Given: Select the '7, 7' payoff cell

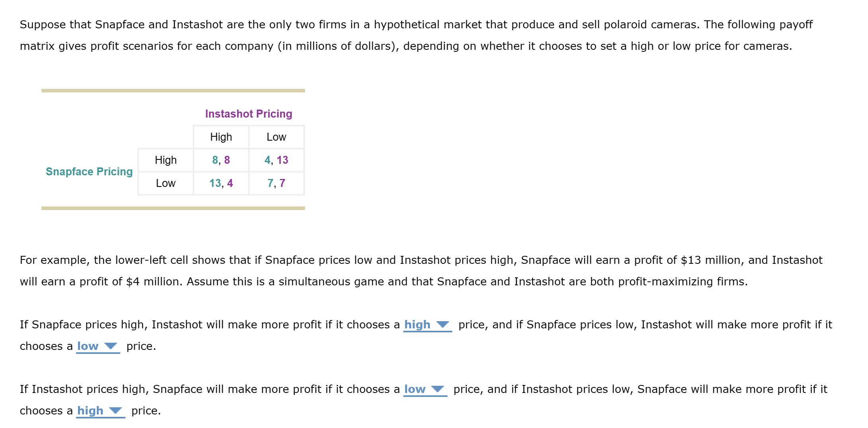Looking at the screenshot, I should [277, 183].
